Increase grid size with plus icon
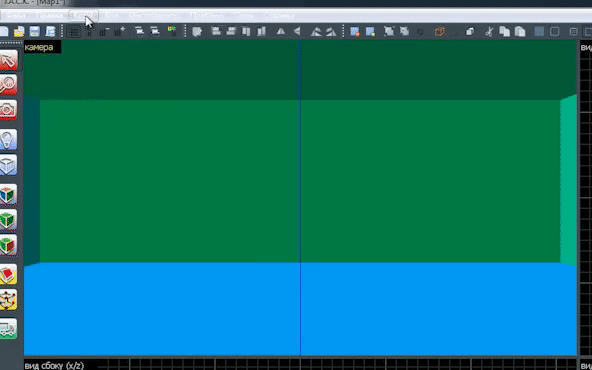Image resolution: width=592 pixels, height=370 pixels. pyautogui.click(x=120, y=31)
